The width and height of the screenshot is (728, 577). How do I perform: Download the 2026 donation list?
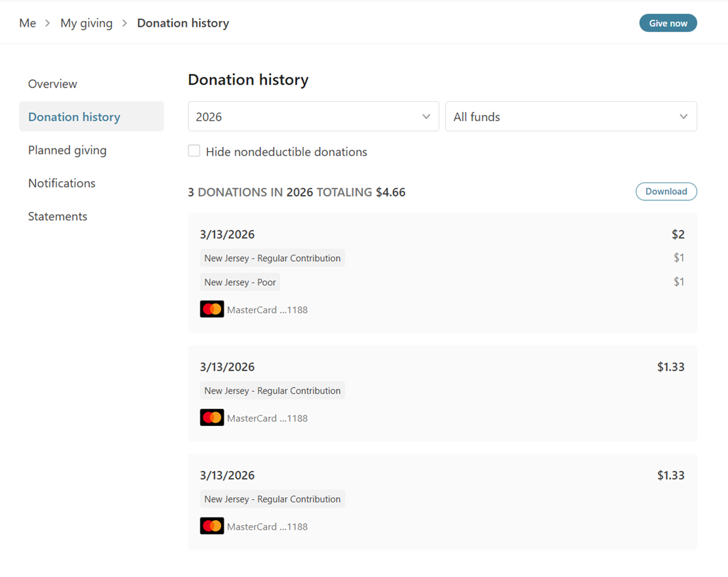pos(666,191)
